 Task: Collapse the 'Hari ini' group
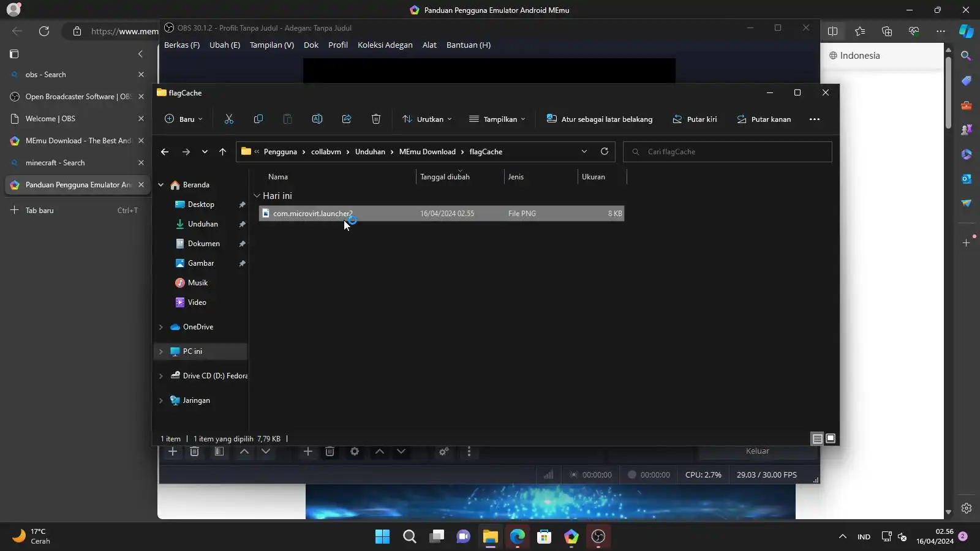tap(257, 196)
